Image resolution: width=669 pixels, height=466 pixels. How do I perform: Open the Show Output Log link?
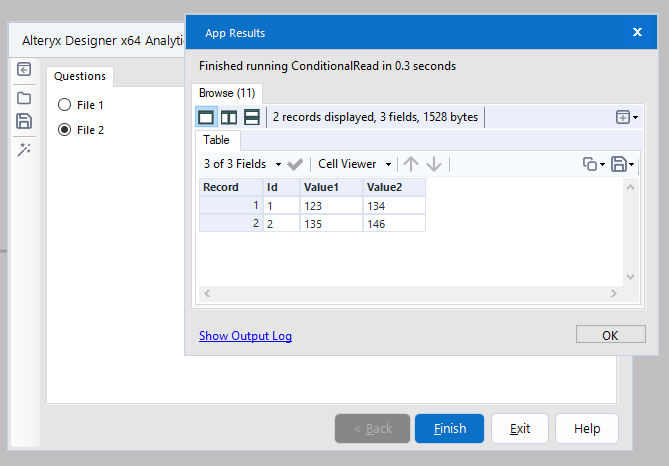click(x=245, y=336)
